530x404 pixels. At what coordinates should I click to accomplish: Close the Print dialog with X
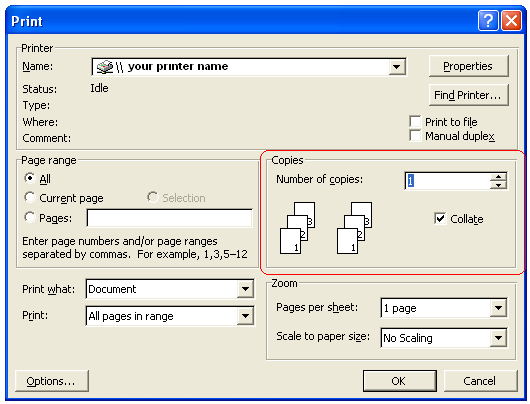(511, 21)
